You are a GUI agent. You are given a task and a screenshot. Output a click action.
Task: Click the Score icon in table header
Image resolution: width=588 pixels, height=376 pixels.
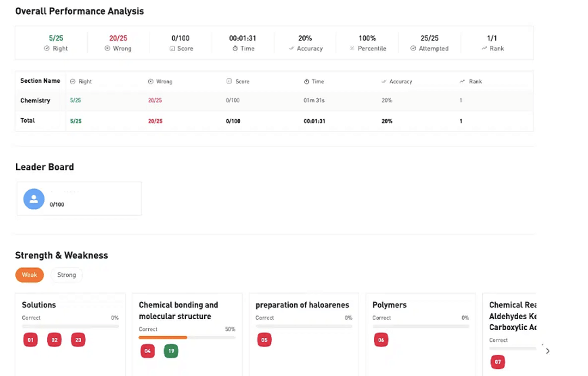point(229,82)
